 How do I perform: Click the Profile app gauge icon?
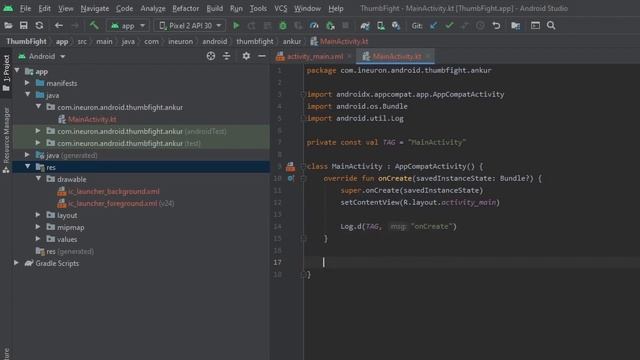tap(314, 26)
